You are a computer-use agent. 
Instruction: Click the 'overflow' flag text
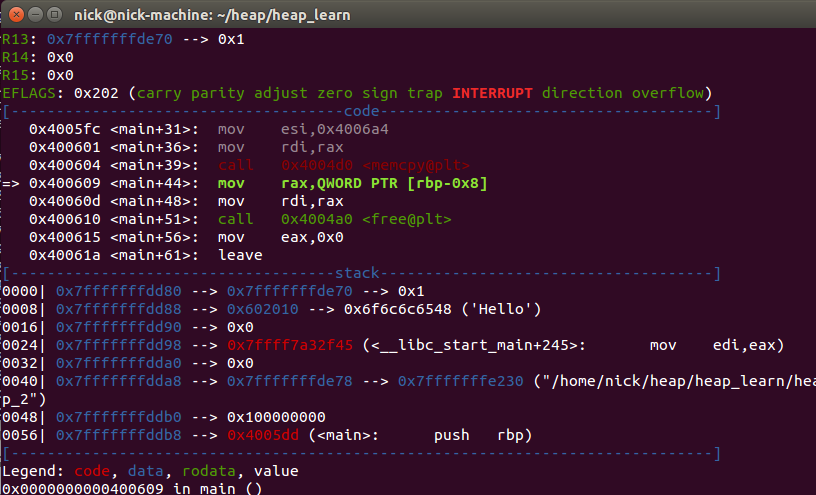pyautogui.click(x=668, y=93)
